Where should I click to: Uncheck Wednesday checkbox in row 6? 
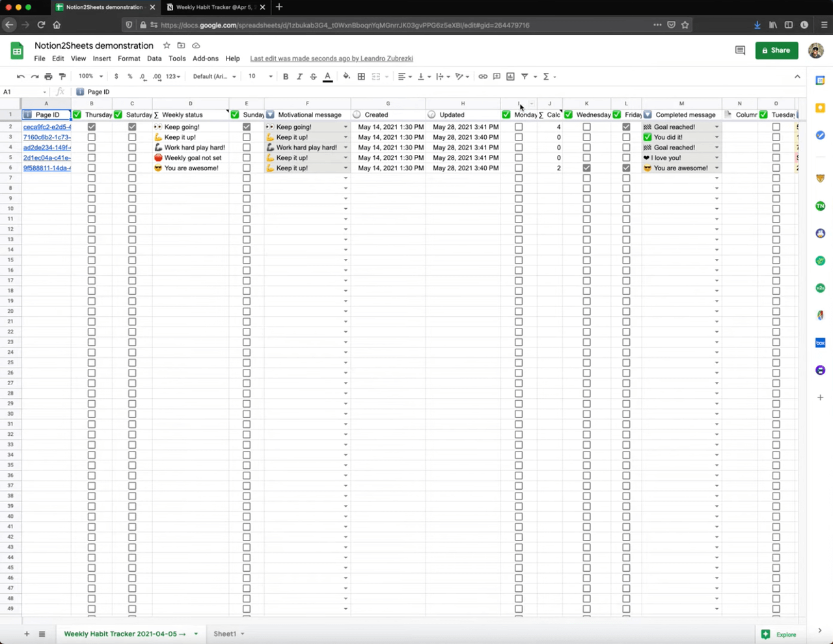tap(586, 168)
